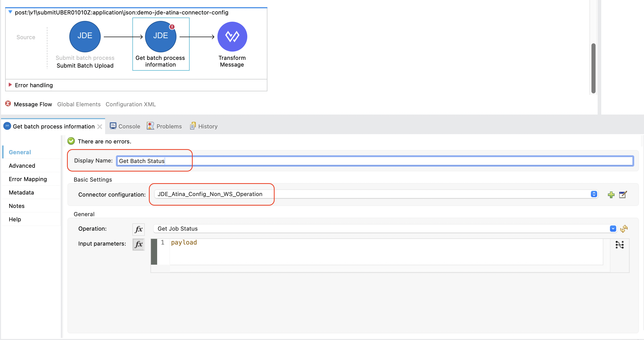This screenshot has height=340, width=644.
Task: Refresh the Operation list with arrows icon
Action: pos(624,229)
